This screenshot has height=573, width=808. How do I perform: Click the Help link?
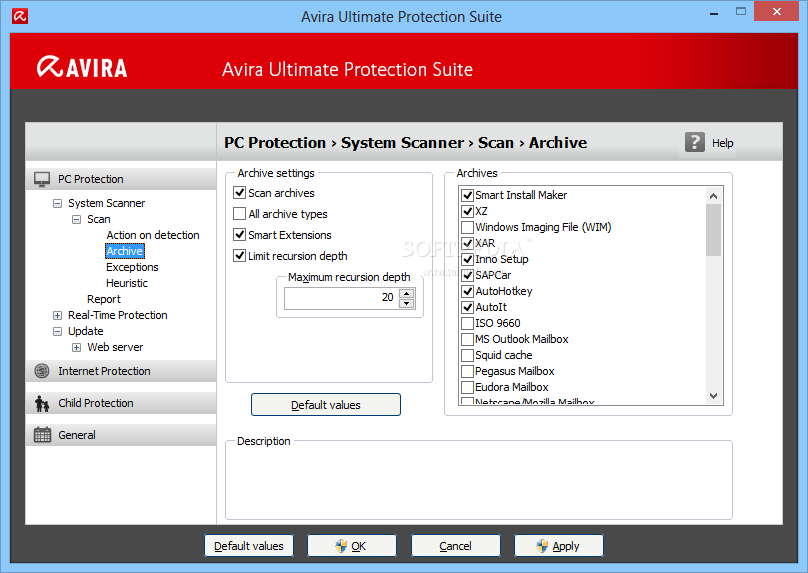[722, 143]
